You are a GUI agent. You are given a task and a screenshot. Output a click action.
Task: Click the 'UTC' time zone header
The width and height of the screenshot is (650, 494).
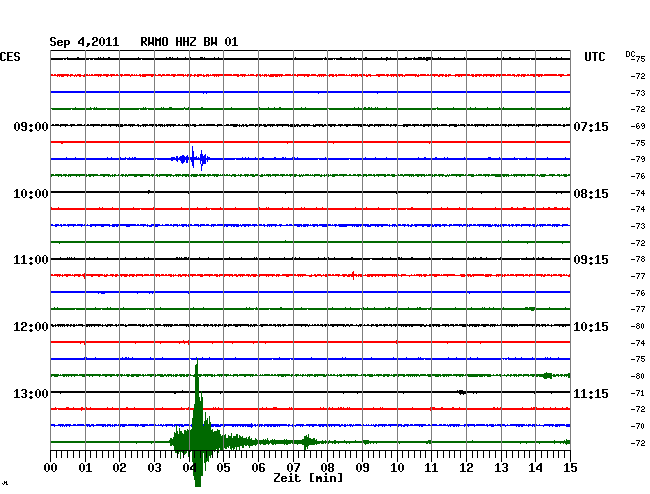(x=594, y=57)
